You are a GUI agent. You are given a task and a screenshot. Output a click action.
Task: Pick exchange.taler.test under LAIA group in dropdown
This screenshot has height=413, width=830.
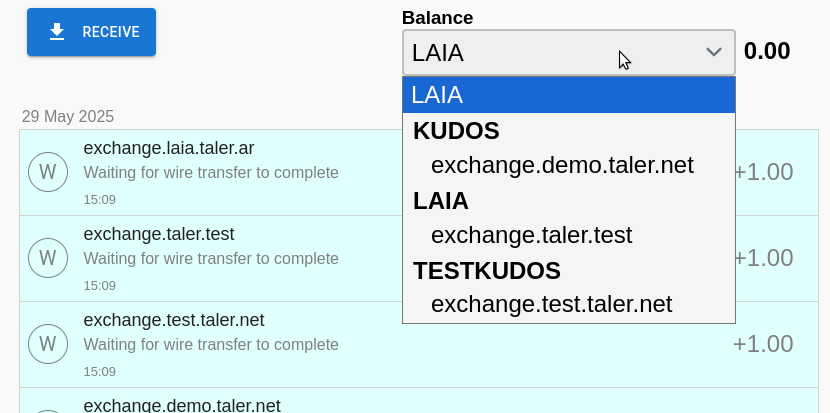tap(531, 235)
